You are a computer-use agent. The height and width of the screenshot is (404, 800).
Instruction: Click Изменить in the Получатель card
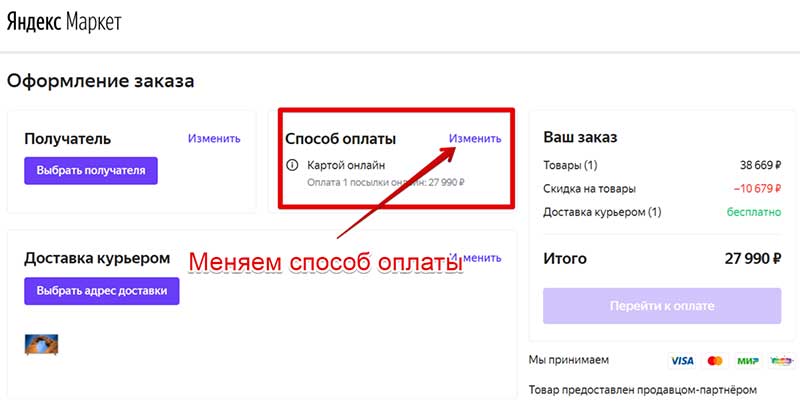pyautogui.click(x=214, y=138)
